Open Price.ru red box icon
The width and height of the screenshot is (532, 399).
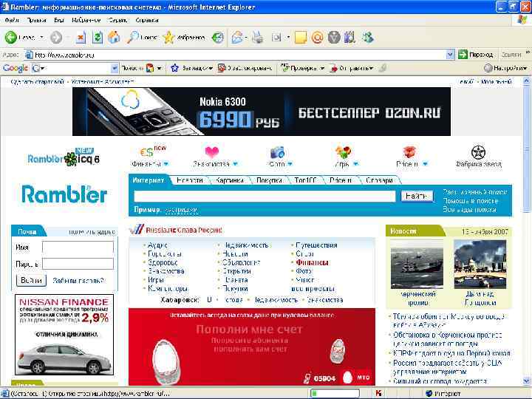click(409, 152)
